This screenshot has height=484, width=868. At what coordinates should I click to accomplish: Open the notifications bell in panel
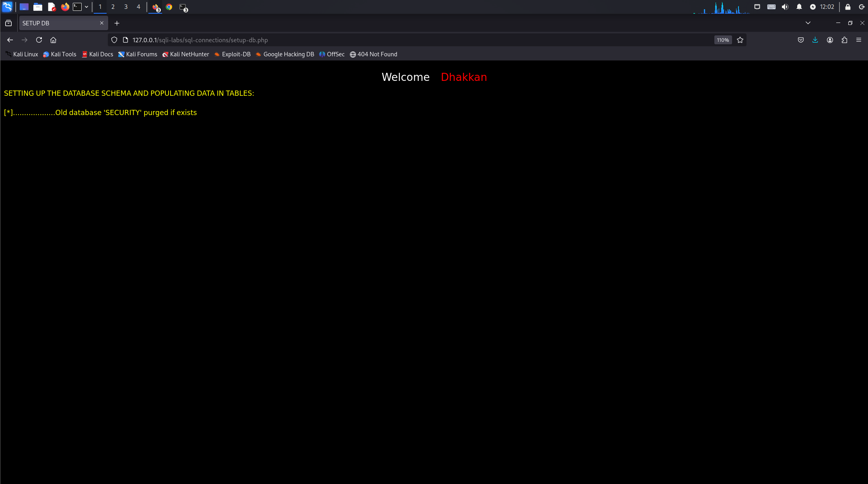[x=799, y=7]
